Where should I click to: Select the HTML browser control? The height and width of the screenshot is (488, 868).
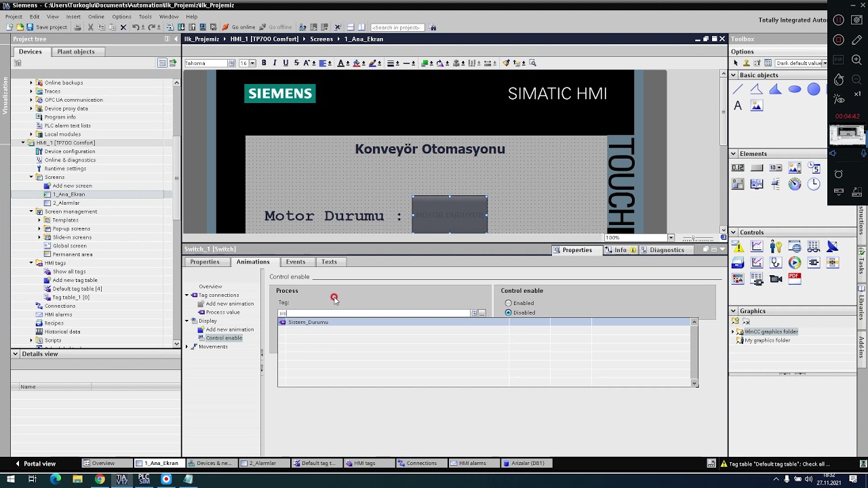[795, 247]
